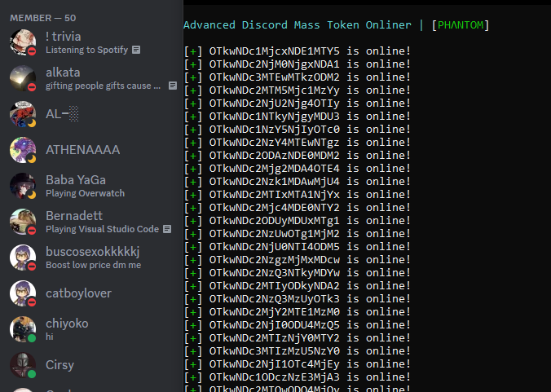Click terminal line OTkwNDc2Mjg2MDA4OTE4
Screen dimensions: 551x392
tap(298, 168)
